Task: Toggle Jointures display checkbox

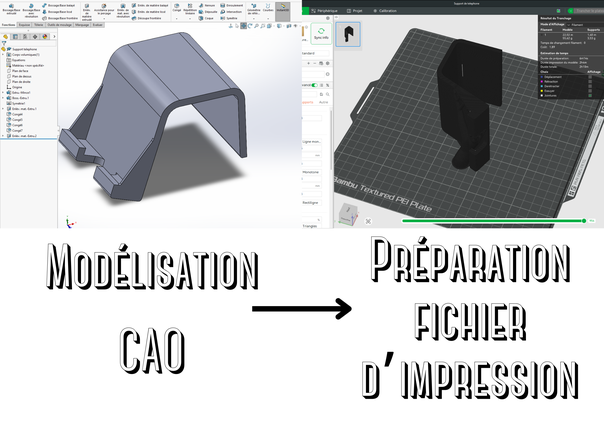Action: (590, 95)
